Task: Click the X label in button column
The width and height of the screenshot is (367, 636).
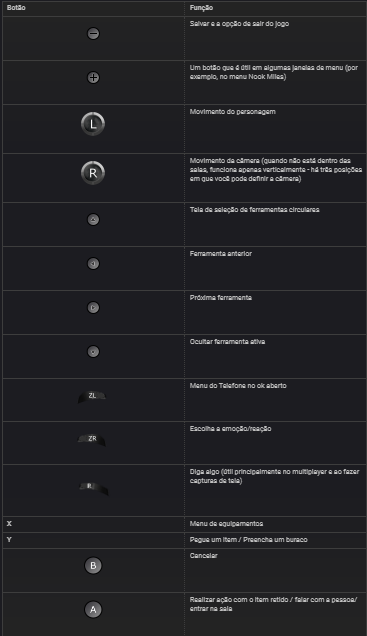Action: pyautogui.click(x=9, y=524)
